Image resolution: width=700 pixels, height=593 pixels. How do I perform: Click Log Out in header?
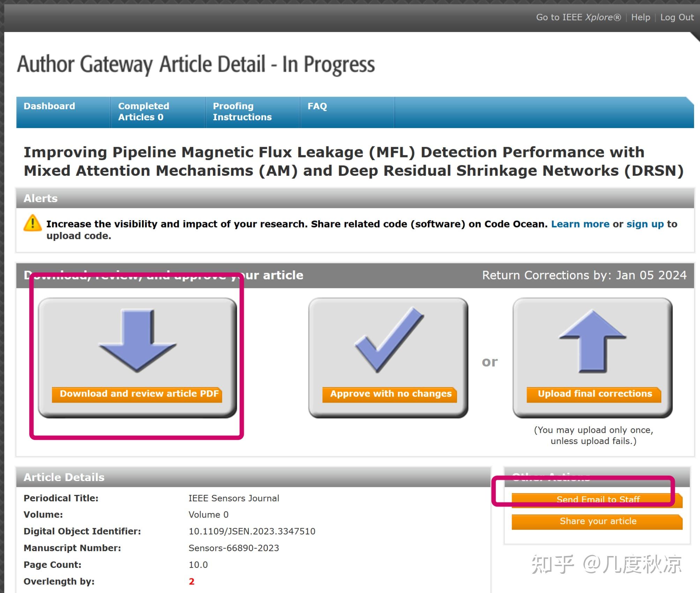click(x=677, y=17)
